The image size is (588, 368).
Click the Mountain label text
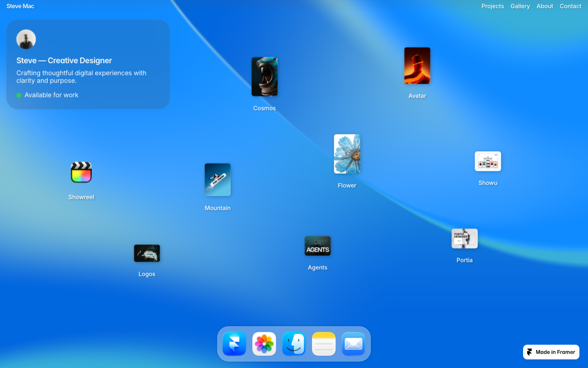click(x=218, y=208)
